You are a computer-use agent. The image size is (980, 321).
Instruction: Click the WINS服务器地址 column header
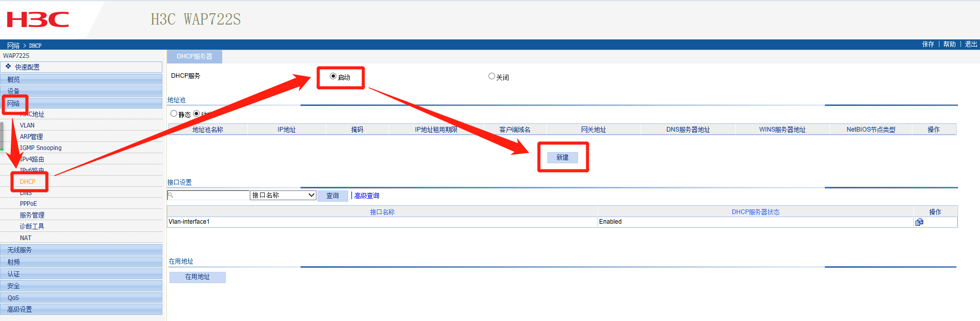point(782,130)
